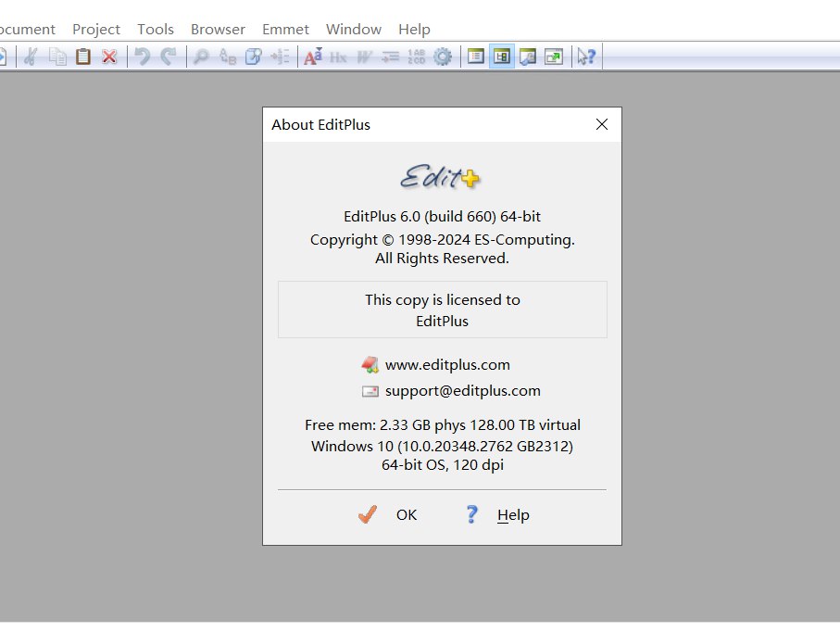Click the 'All Rights Reserved.' text
840x632 pixels.
click(442, 259)
